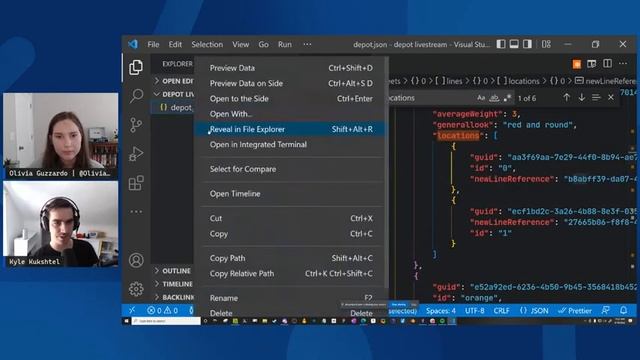
Task: Choose Preview Data from context menu
Action: [x=291, y=68]
